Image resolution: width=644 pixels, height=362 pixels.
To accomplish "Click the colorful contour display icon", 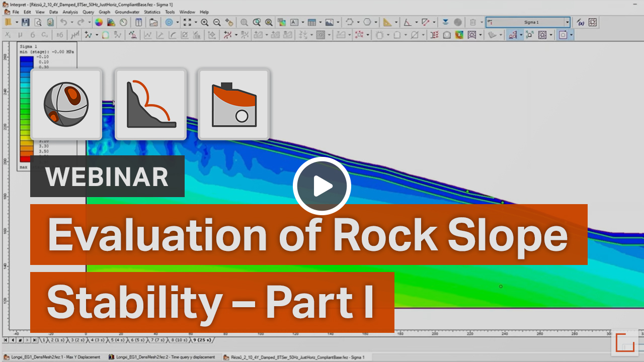I will point(459,35).
